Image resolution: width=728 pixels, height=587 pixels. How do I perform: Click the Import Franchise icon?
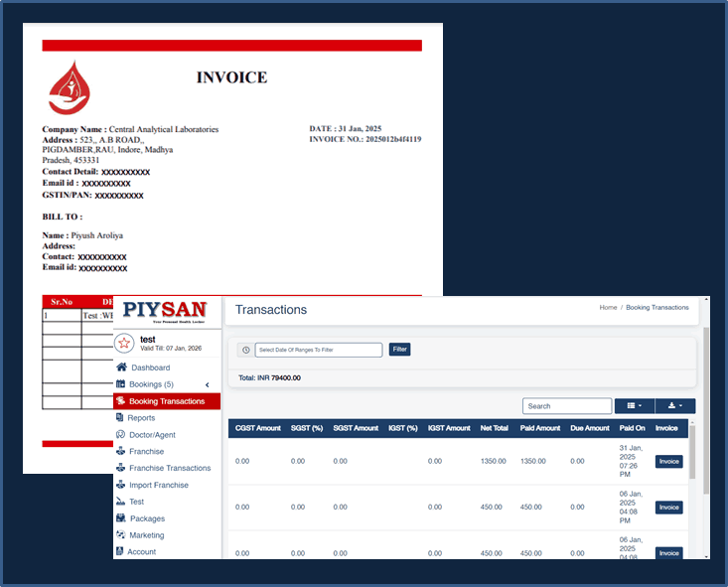pyautogui.click(x=121, y=485)
